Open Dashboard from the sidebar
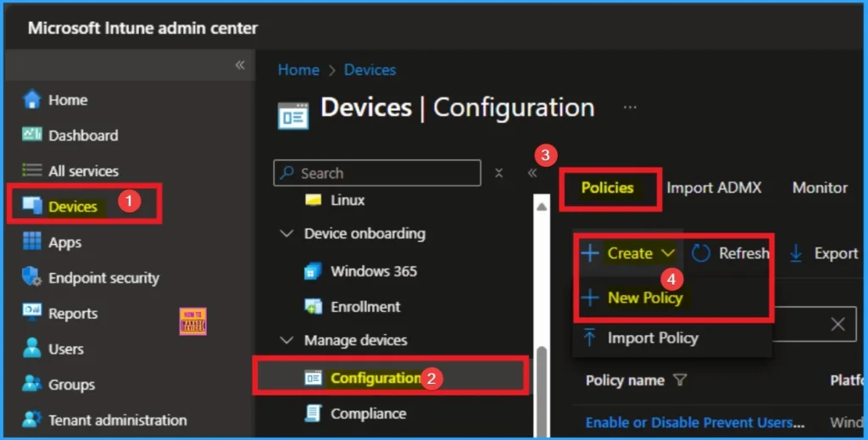868x440 pixels. tap(83, 135)
